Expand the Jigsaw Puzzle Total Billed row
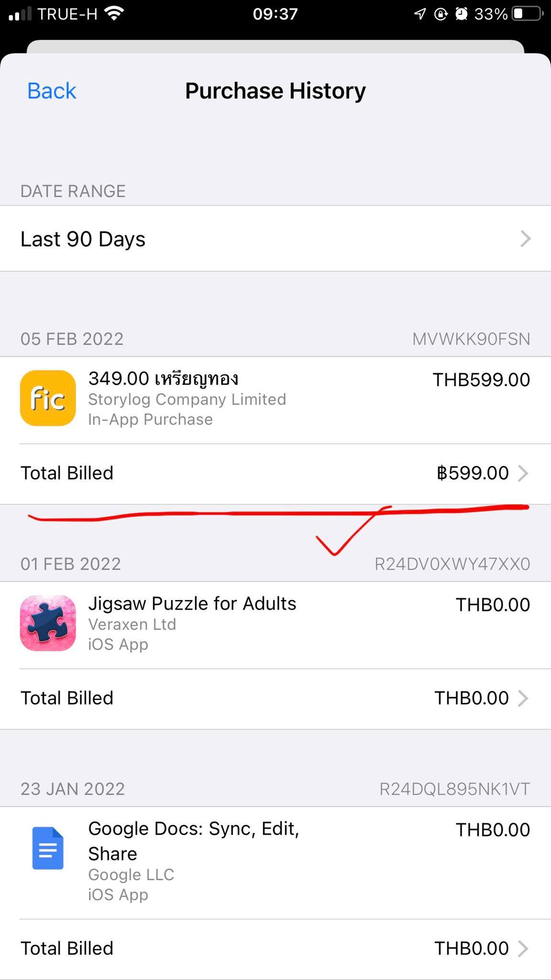 coord(275,698)
